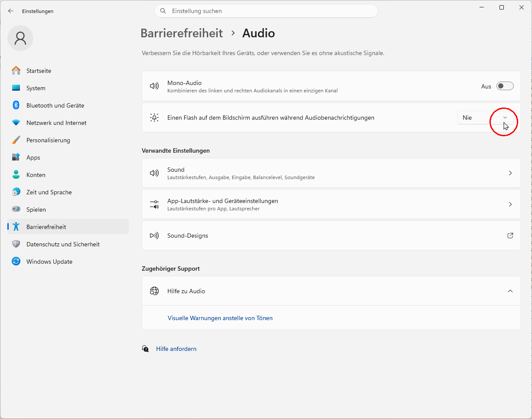Viewport: 532px width, 419px height.
Task: Click the Sound speaker icon
Action: (154, 173)
